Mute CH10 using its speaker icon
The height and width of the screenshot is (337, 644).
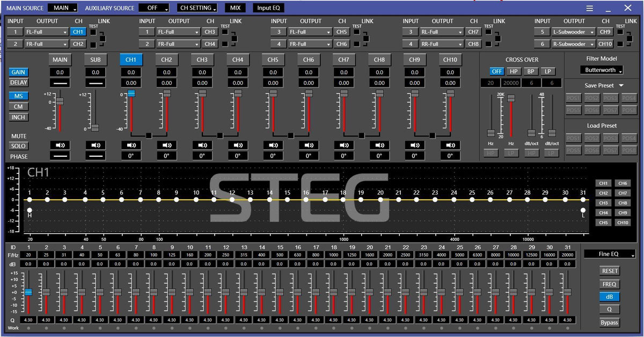click(450, 145)
